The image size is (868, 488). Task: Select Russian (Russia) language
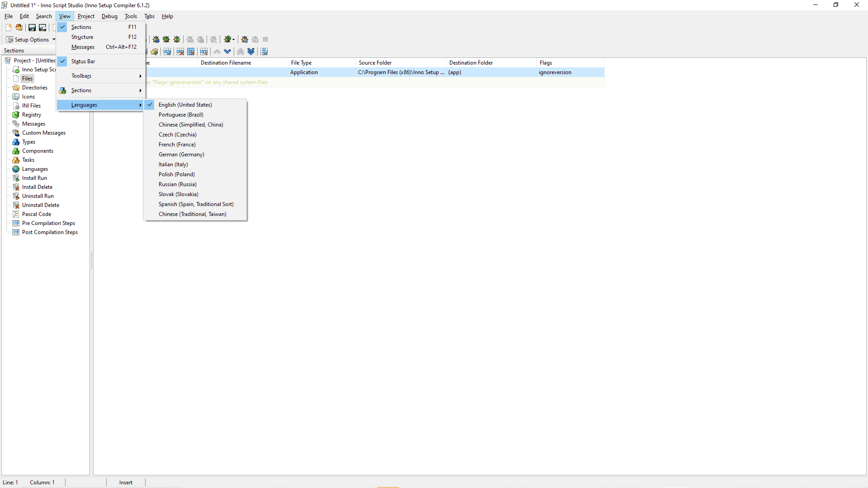pyautogui.click(x=195, y=184)
